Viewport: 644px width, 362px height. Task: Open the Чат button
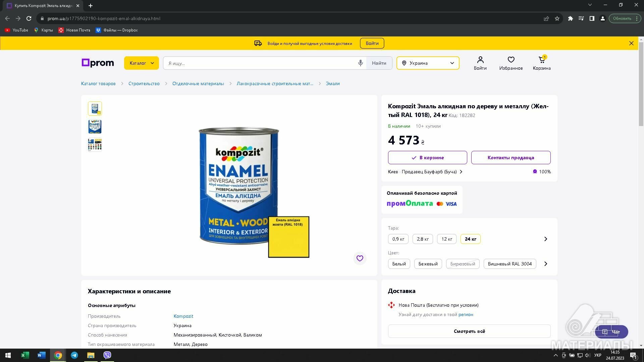pos(611,332)
